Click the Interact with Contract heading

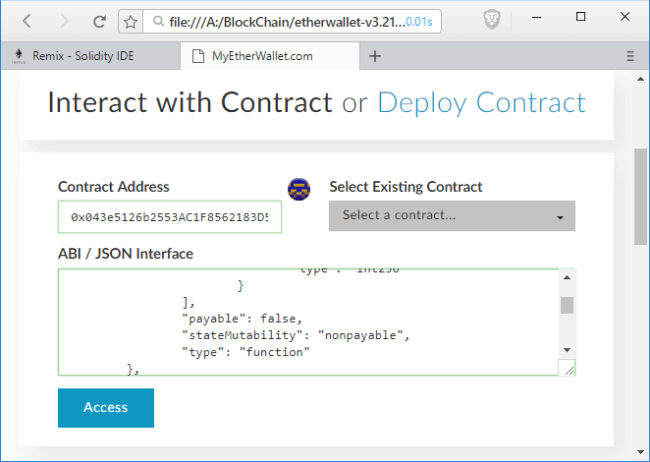point(190,102)
